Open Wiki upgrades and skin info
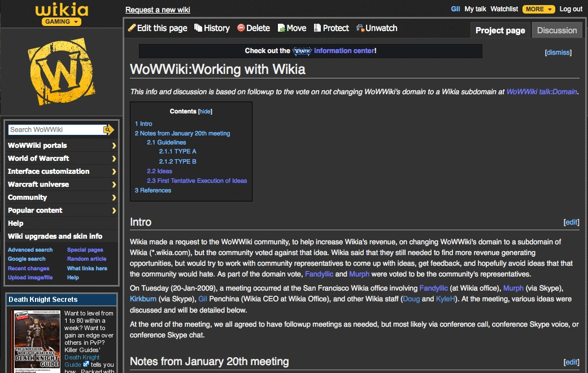Image resolution: width=588 pixels, height=373 pixels. click(55, 236)
